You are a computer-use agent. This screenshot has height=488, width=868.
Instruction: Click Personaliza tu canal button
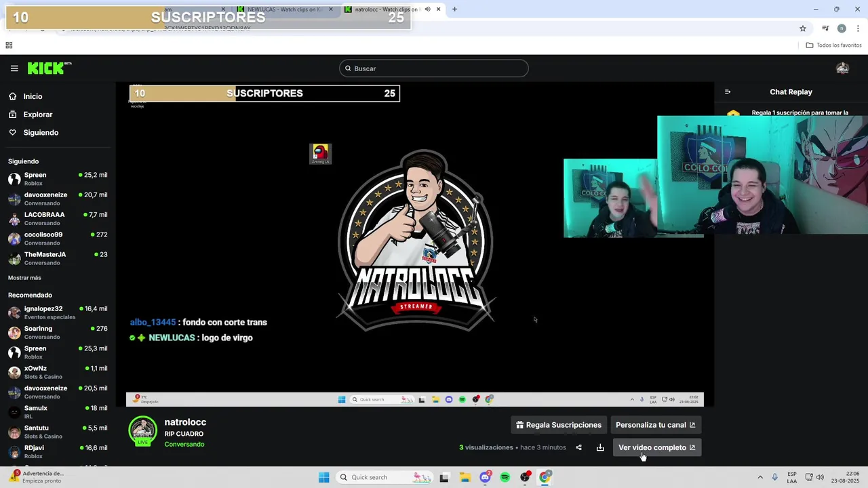[x=655, y=425]
